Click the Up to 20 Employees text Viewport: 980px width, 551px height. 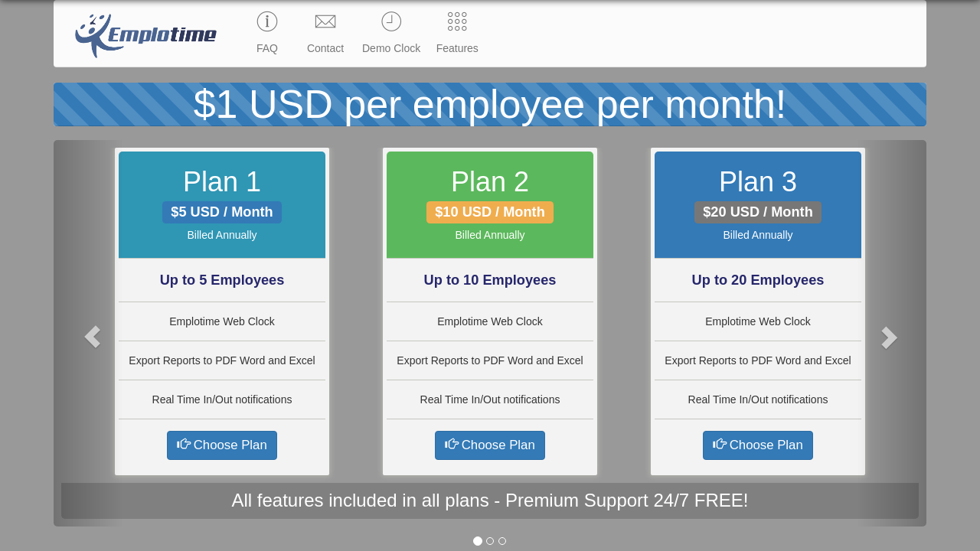(x=758, y=280)
